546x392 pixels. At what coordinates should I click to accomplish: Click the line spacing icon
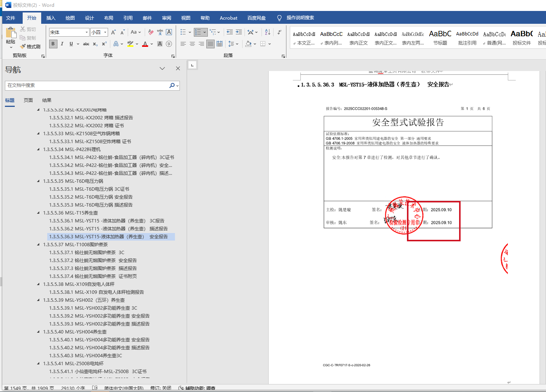point(231,44)
